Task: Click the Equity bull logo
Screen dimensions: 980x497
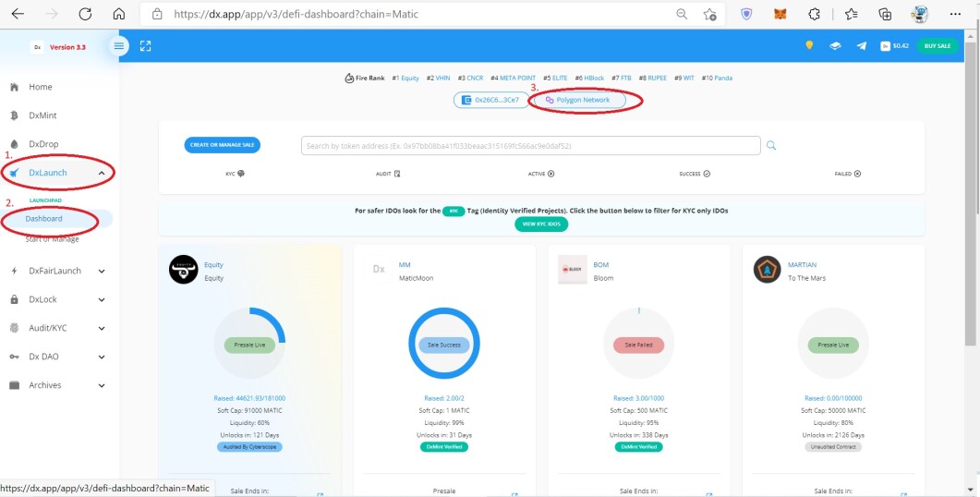Action: [183, 270]
